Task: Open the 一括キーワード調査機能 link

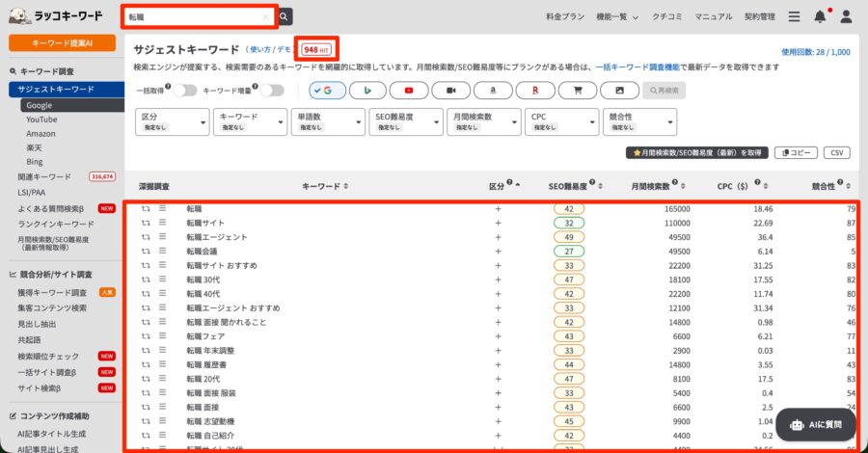Action: click(x=637, y=67)
